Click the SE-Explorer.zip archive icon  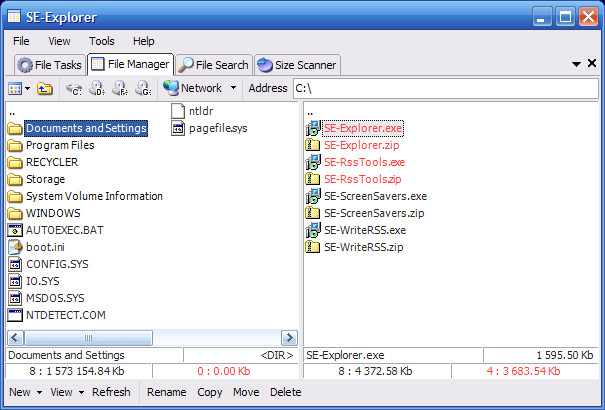tap(313, 145)
